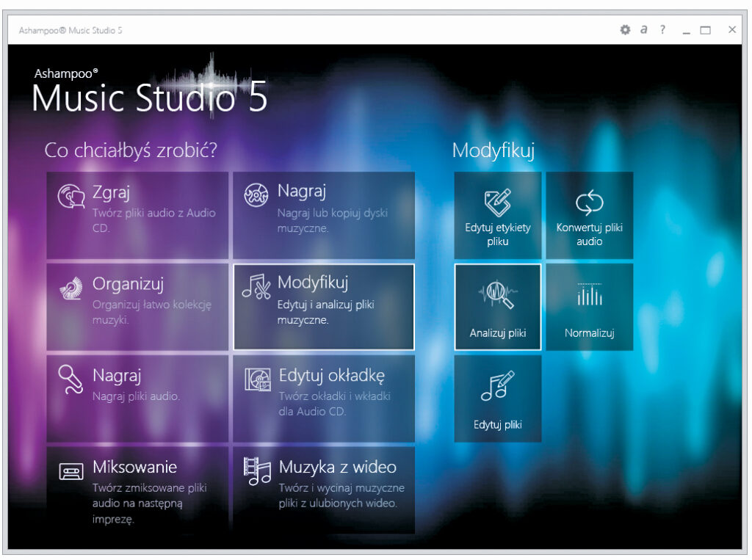Click the Ashampoo account 'a' icon

coord(644,30)
